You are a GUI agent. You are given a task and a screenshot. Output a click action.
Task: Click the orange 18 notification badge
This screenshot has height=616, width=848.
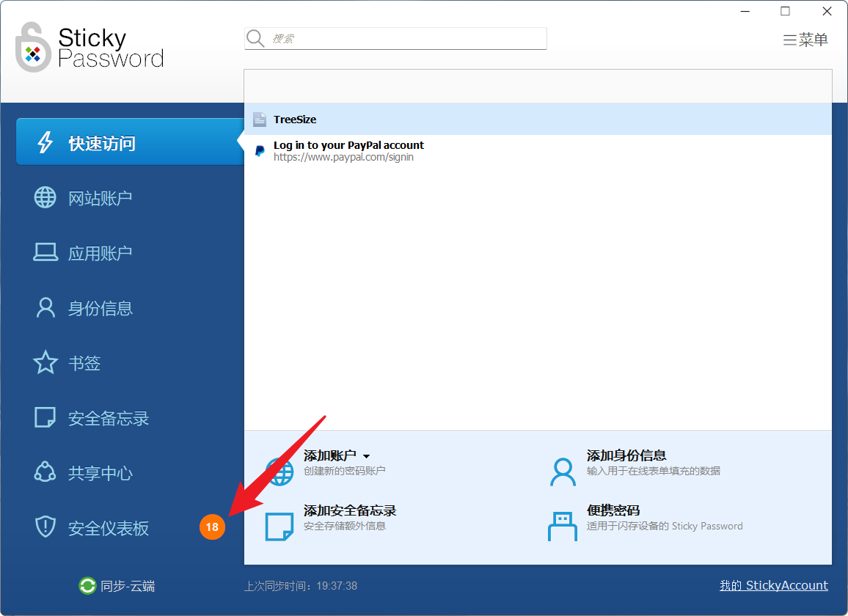point(212,527)
